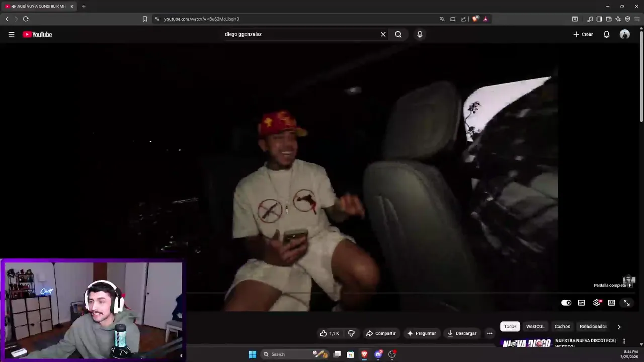Open OBS Studio from taskbar
This screenshot has height=362, width=644.
pyautogui.click(x=392, y=354)
